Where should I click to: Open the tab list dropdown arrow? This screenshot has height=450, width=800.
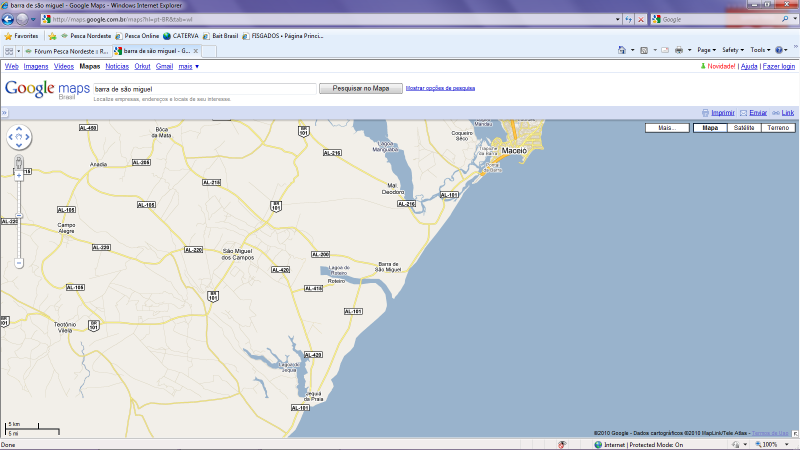[x=18, y=51]
